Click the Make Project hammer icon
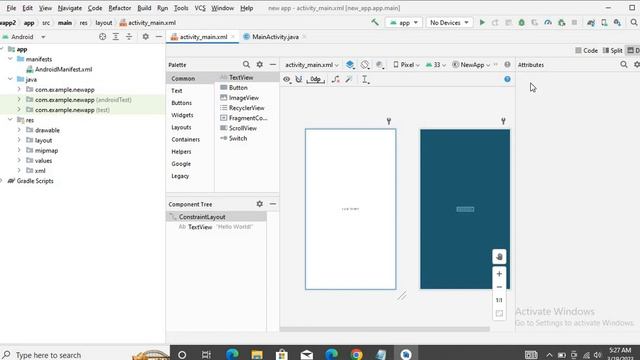 pos(375,22)
